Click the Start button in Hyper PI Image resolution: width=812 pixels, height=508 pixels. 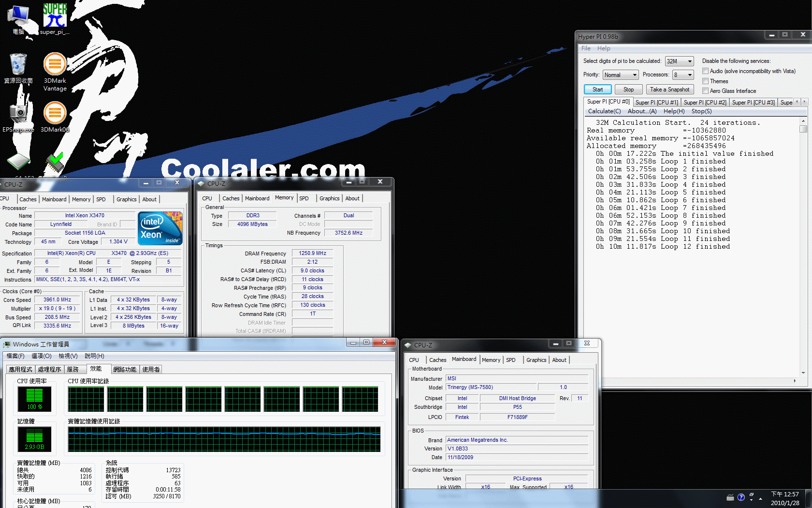[x=598, y=90]
